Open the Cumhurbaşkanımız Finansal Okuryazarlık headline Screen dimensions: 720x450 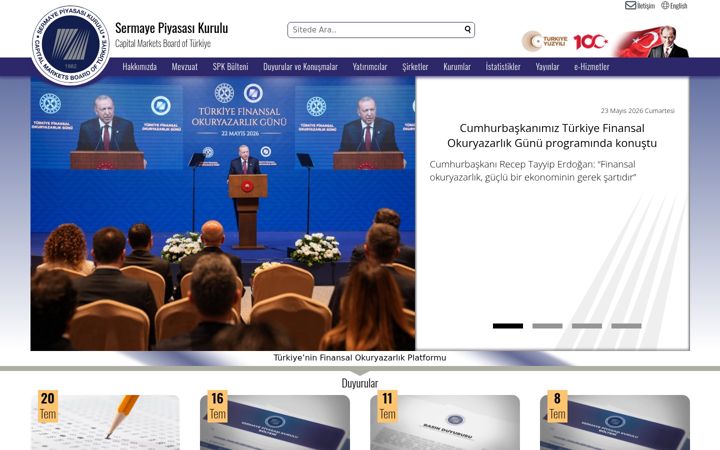point(552,135)
